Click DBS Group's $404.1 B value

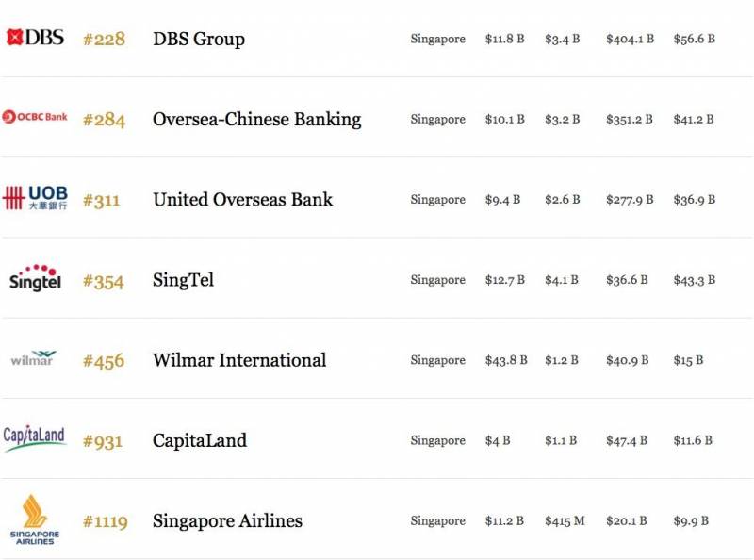point(630,40)
